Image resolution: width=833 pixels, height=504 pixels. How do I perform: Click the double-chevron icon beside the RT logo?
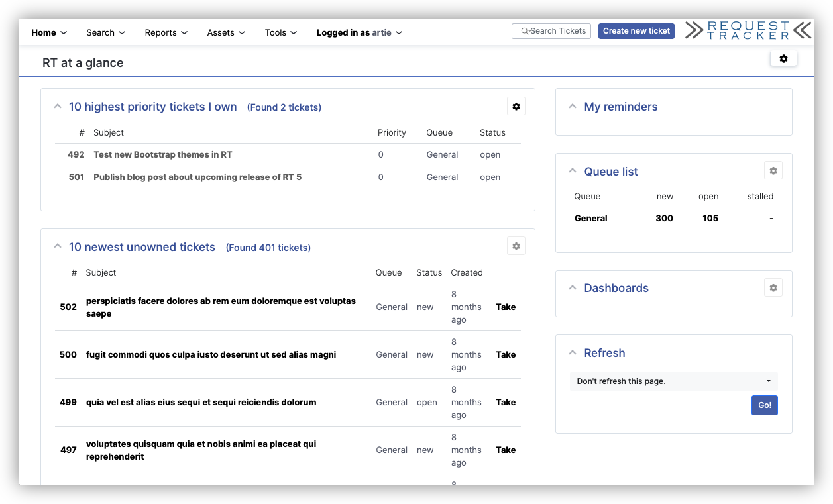pos(802,30)
